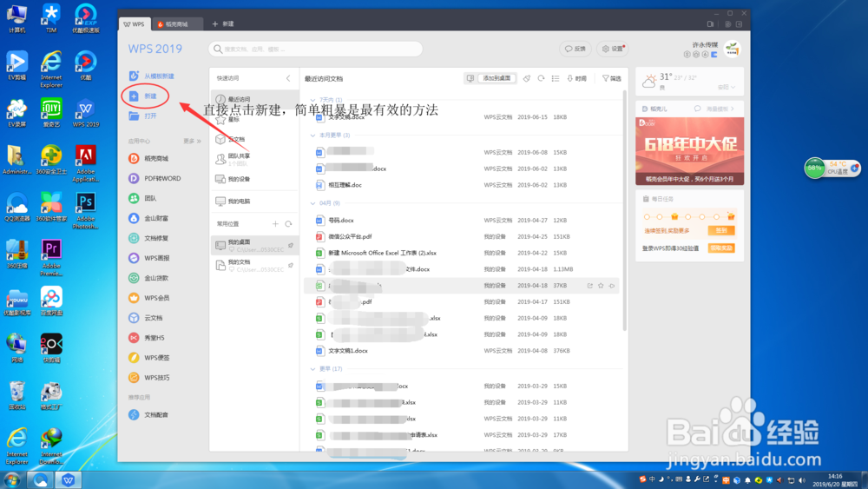Viewport: 868px width, 489px height.
Task: Click 打开 (Open) with folder icon
Action: coord(143,116)
